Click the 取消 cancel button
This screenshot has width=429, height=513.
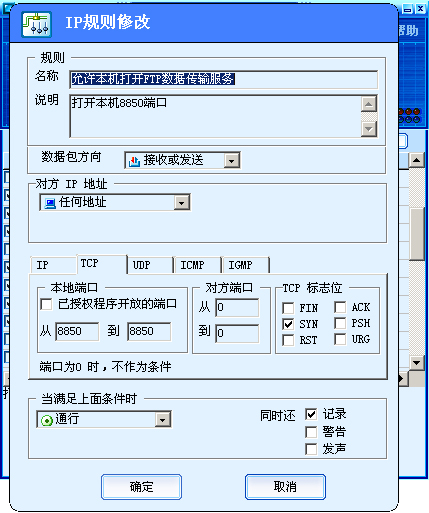285,487
